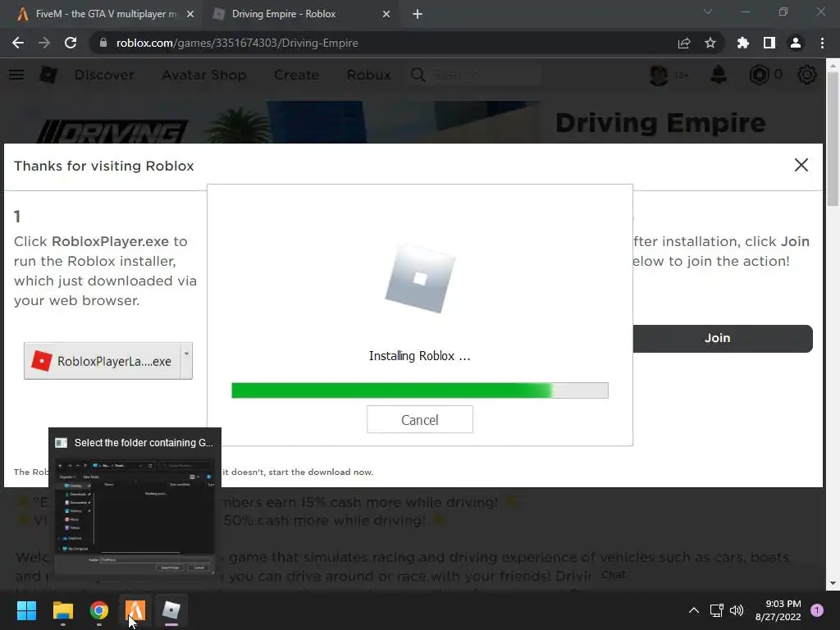Click the tab search chevron in Chrome
Image resolution: width=840 pixels, height=630 pixels.
(708, 11)
